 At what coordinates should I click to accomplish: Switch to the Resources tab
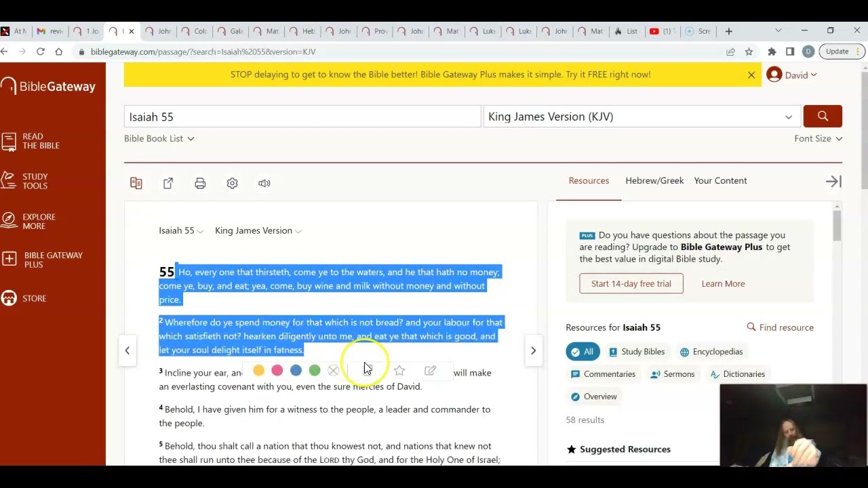[589, 180]
